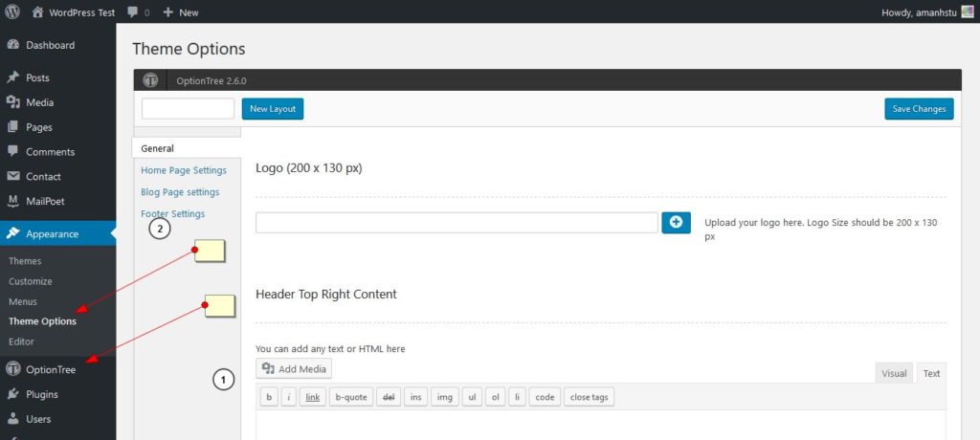
Task: Switch editor to Text tab
Action: tap(931, 373)
